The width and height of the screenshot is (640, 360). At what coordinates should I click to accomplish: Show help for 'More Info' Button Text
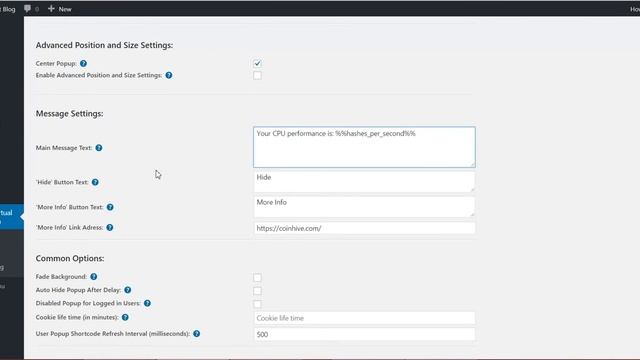pos(110,207)
